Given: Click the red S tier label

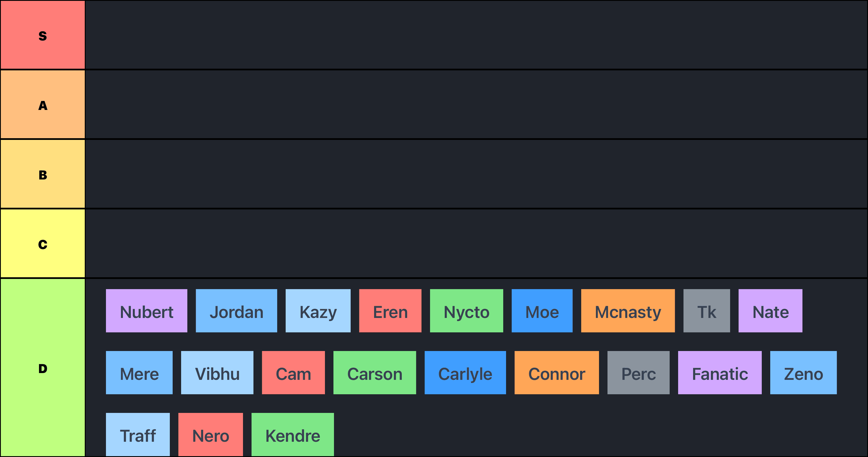Looking at the screenshot, I should (43, 35).
